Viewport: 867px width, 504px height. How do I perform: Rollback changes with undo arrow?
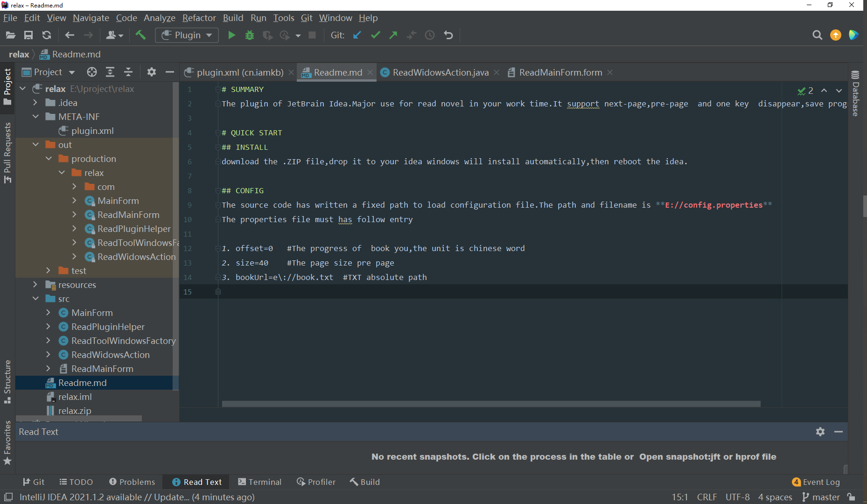pyautogui.click(x=448, y=35)
